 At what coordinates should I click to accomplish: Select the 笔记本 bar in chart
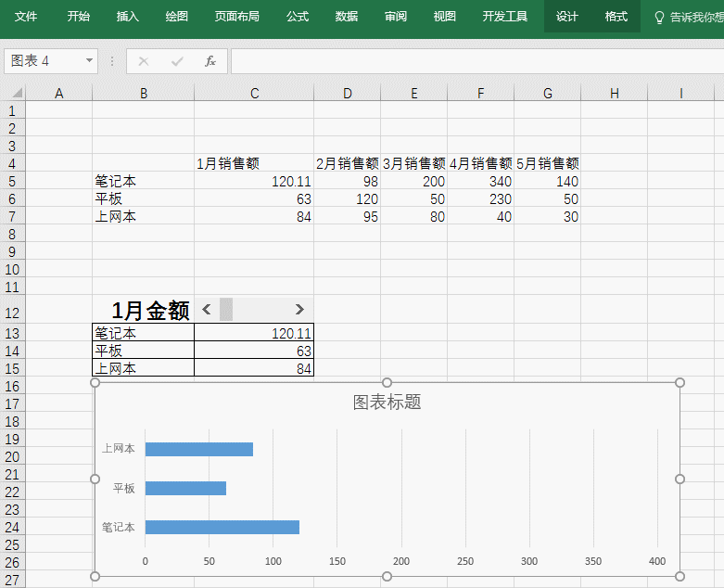tap(222, 527)
